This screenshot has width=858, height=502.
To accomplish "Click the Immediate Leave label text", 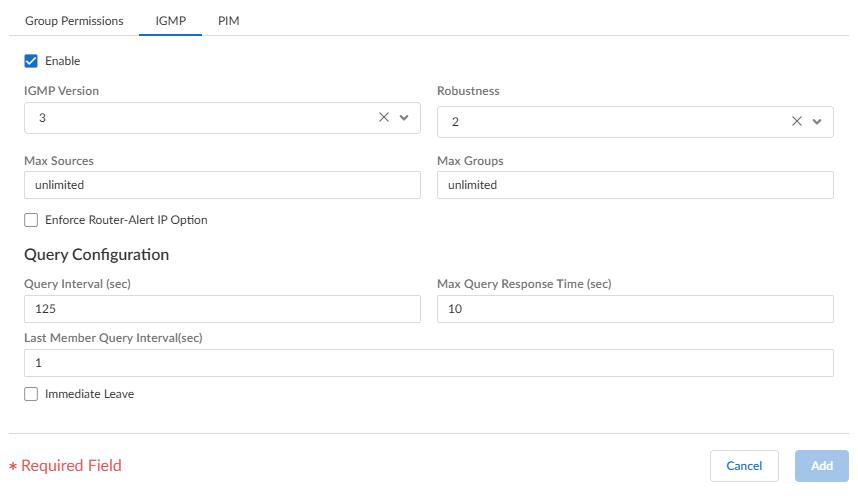I will tap(89, 394).
